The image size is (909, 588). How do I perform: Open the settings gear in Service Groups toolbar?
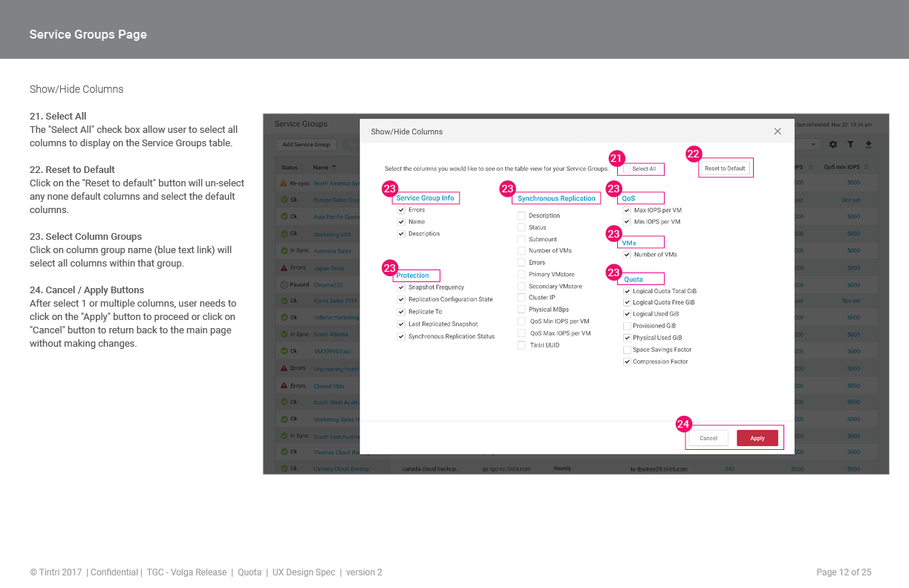833,145
